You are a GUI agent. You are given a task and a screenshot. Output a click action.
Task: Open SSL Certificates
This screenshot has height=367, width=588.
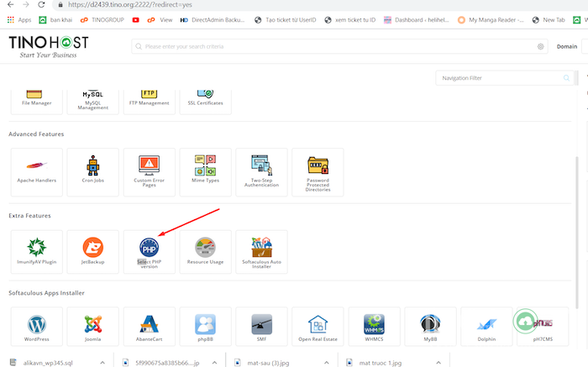206,102
